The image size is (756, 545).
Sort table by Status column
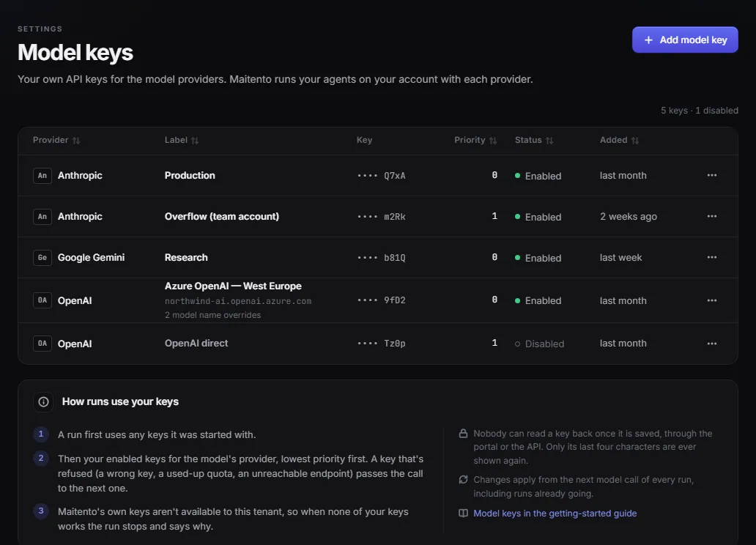pyautogui.click(x=534, y=140)
